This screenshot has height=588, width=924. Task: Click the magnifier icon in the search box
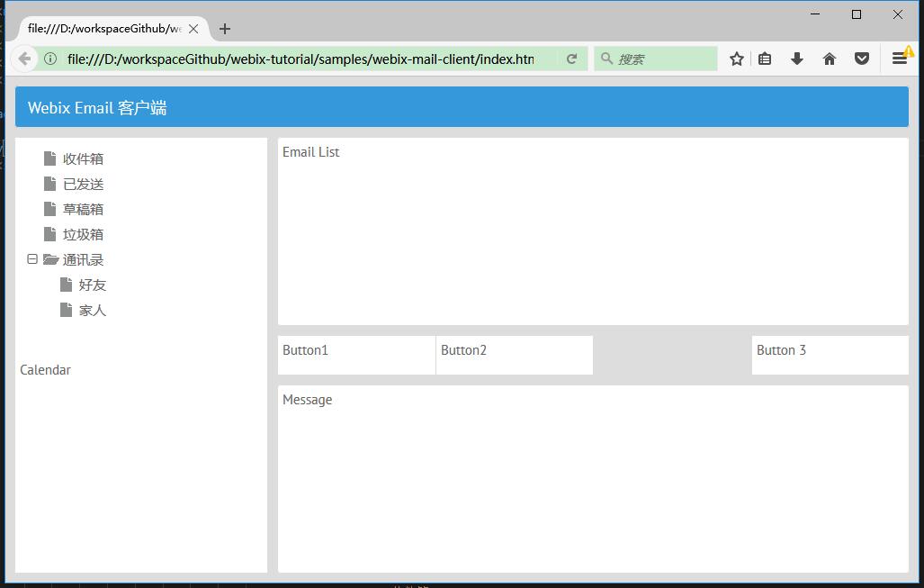[x=606, y=59]
